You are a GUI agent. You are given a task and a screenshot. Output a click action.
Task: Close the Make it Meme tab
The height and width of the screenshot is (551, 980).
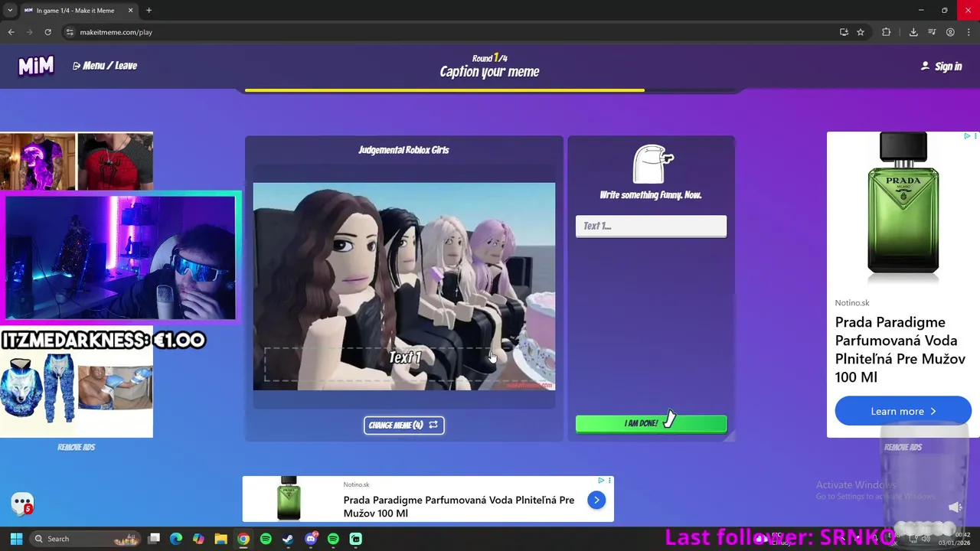click(x=130, y=11)
